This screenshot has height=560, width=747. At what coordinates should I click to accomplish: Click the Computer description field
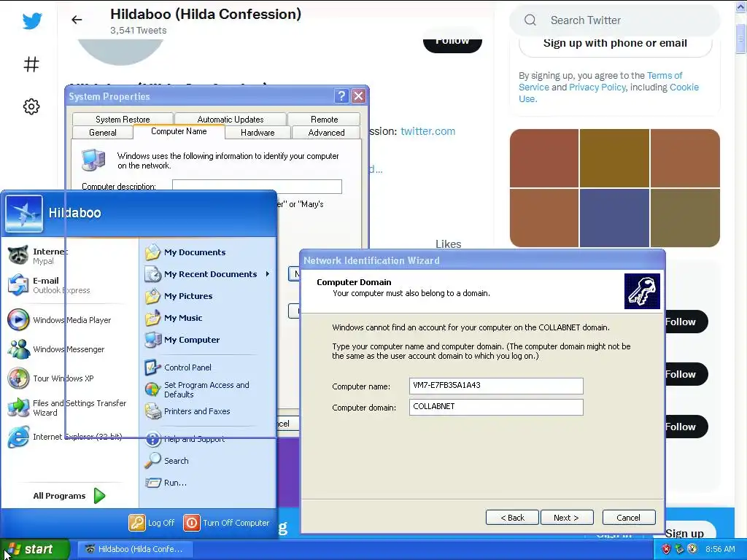coord(257,186)
